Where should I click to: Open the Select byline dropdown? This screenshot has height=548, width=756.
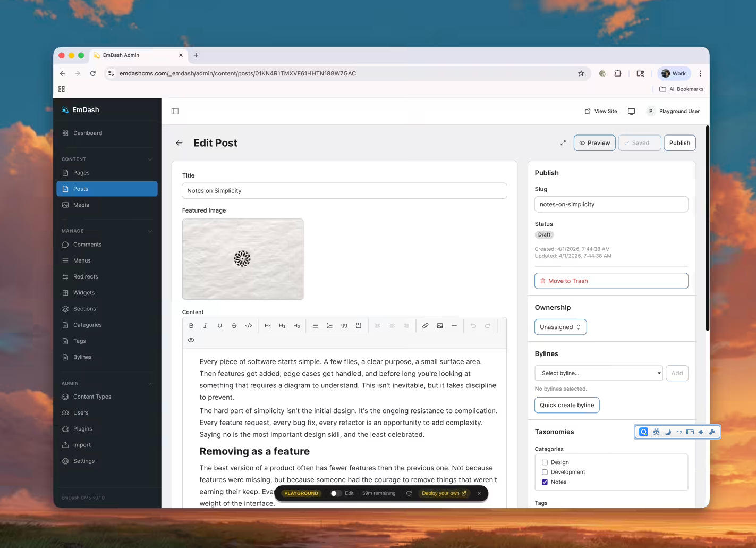tap(598, 373)
